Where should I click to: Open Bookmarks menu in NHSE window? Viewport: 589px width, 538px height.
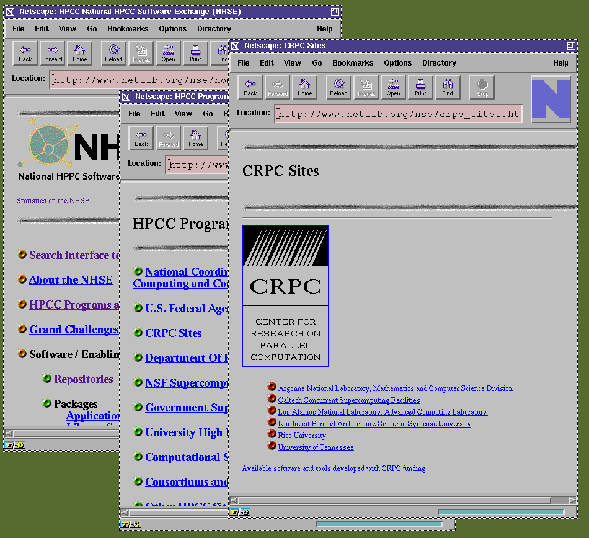(x=128, y=29)
